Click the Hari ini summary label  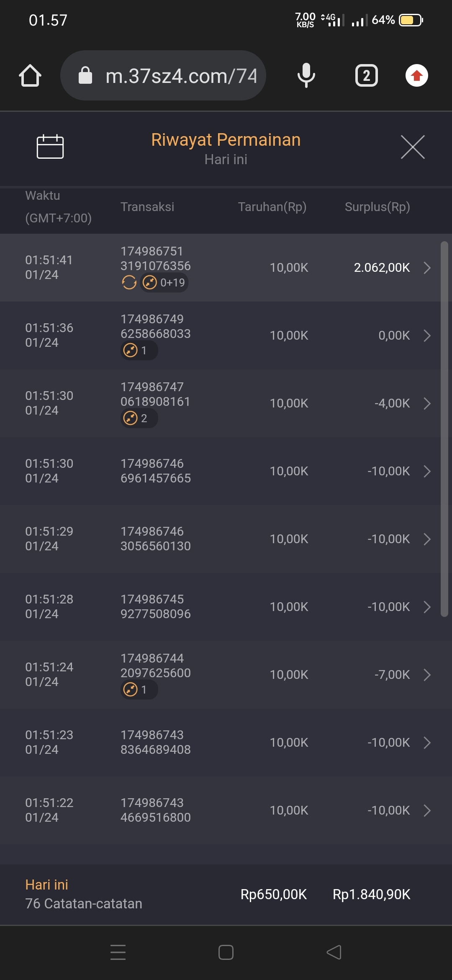(47, 885)
